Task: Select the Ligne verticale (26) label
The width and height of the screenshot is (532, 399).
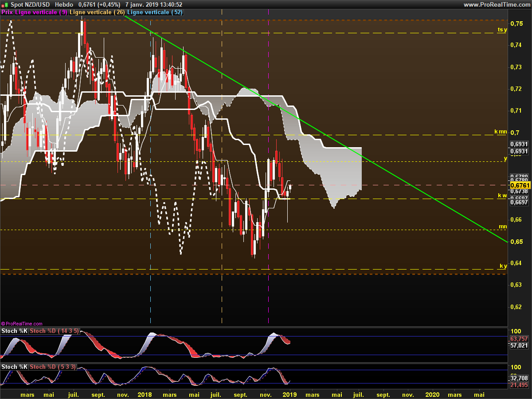Action: point(97,12)
